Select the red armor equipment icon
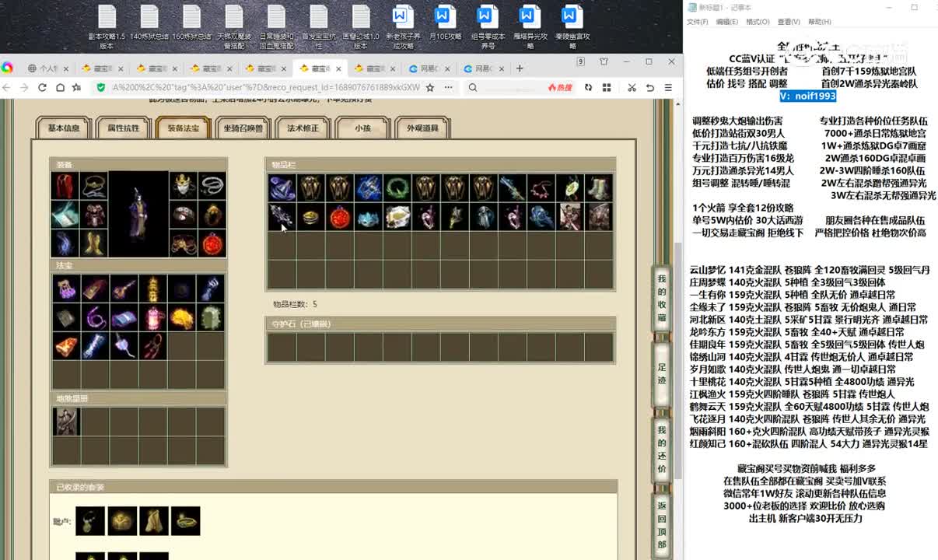Screen dimensions: 938x560 (x=94, y=215)
